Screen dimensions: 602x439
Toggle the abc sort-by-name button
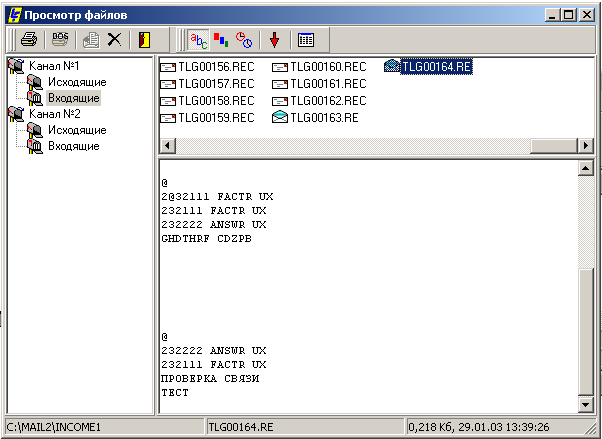(198, 40)
